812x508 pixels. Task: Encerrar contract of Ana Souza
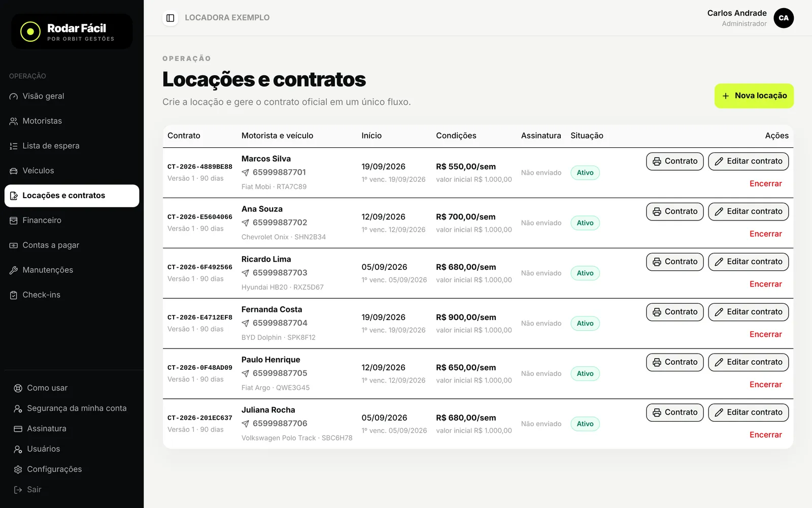coord(766,234)
